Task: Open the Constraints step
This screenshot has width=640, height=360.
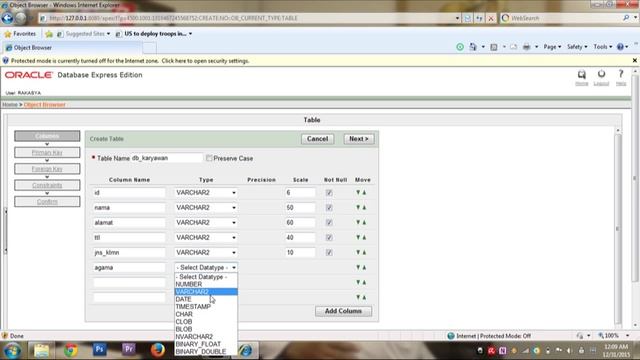Action: [x=47, y=185]
